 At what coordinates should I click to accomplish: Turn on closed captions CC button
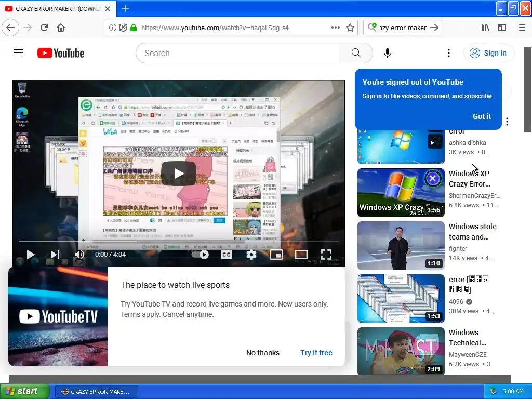[x=227, y=255]
